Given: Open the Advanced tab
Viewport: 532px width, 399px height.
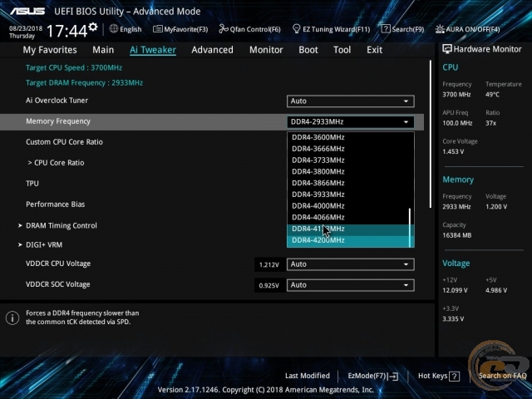Looking at the screenshot, I should click(213, 50).
